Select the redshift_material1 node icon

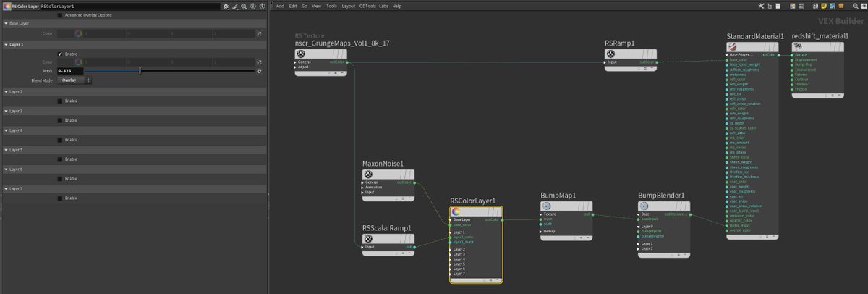797,46
